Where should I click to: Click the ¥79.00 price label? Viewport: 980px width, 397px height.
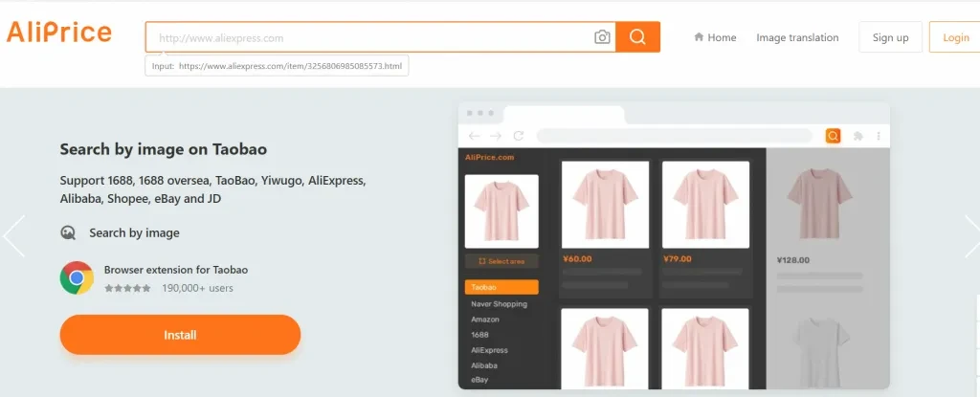(678, 259)
